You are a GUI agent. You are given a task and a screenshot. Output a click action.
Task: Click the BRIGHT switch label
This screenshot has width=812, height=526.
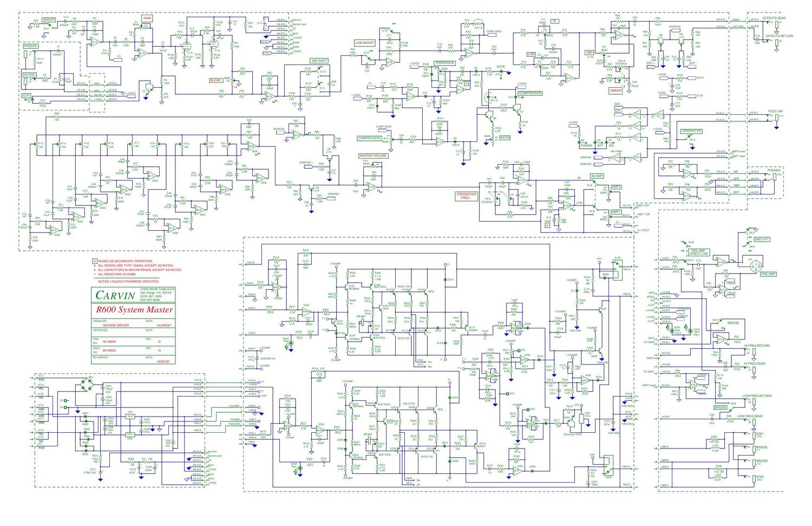tap(49, 20)
